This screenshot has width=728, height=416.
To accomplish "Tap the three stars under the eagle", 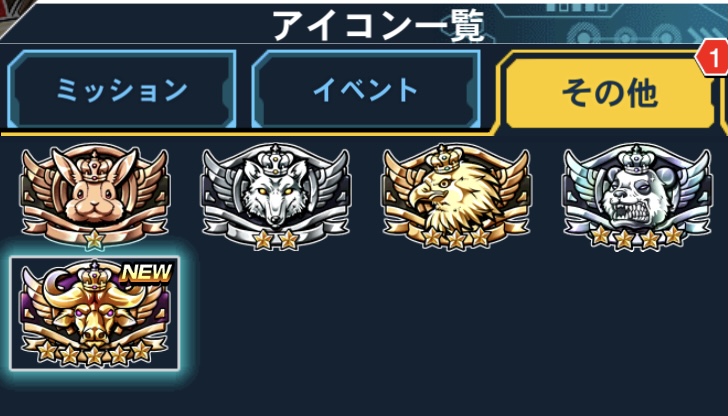I will coord(456,238).
